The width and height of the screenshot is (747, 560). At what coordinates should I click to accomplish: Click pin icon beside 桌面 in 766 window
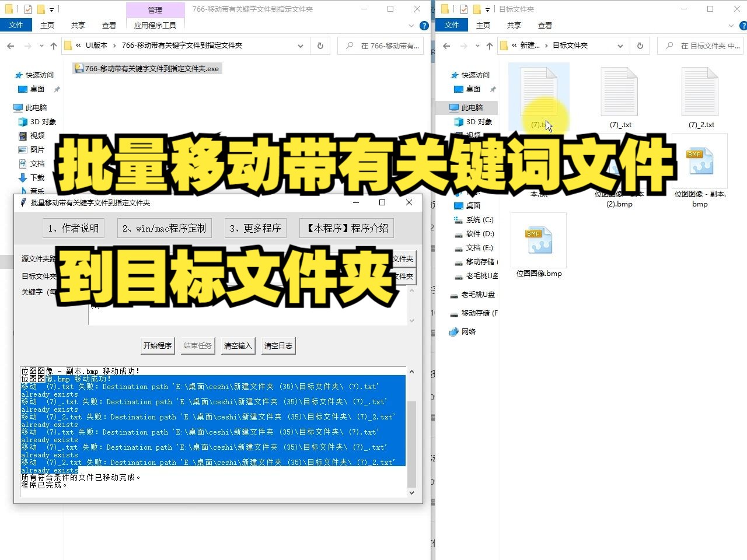pos(57,89)
